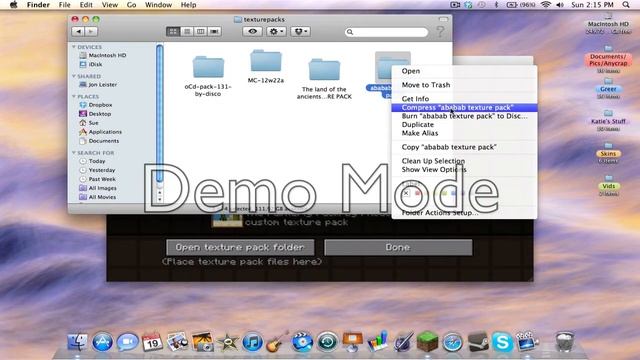640x360 pixels.
Task: Launch Keynote from the Dock
Action: [353, 342]
